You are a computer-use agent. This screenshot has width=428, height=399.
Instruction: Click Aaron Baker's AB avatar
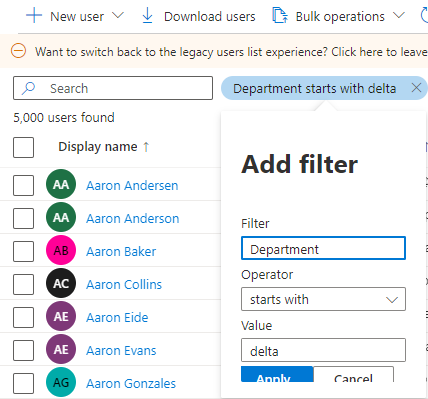pyautogui.click(x=61, y=251)
